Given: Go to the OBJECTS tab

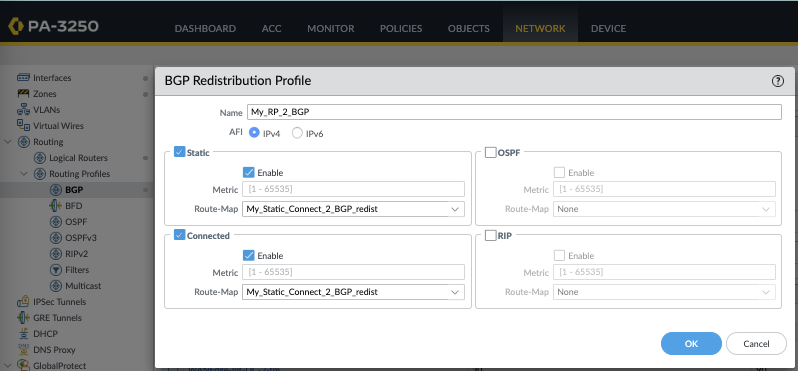Looking at the screenshot, I should pos(469,28).
